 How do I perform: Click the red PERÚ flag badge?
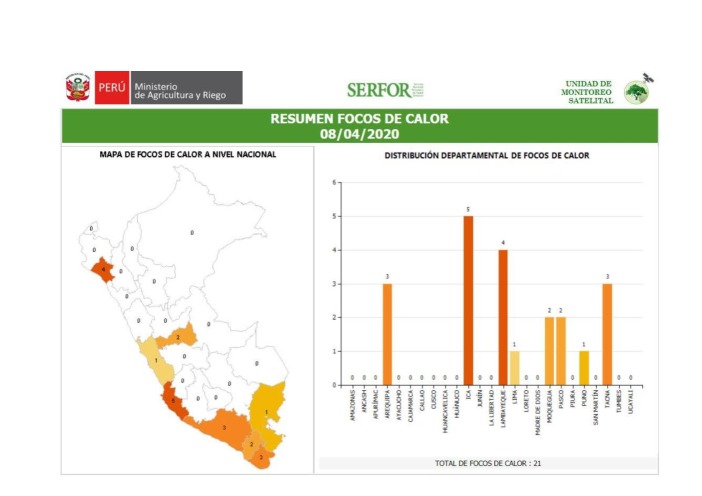point(110,88)
